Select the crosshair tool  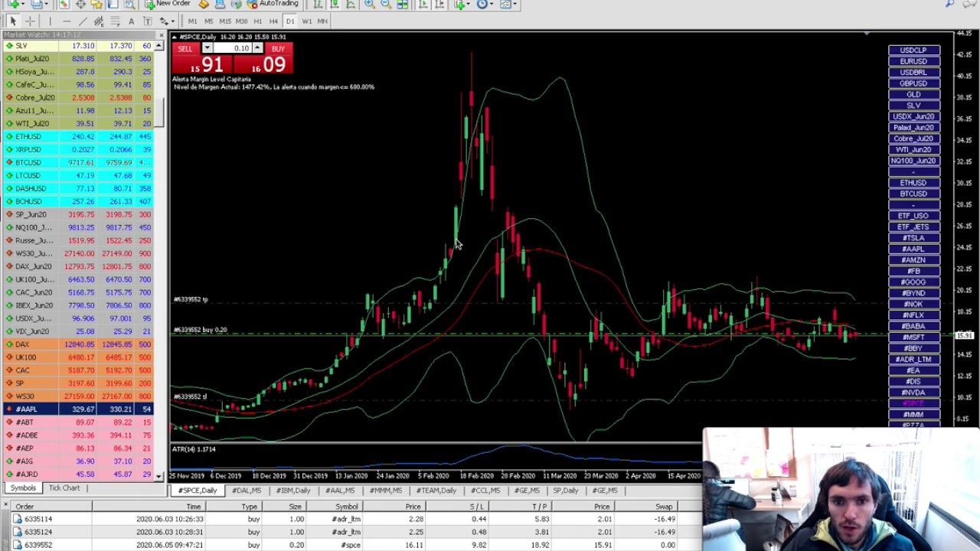pyautogui.click(x=30, y=21)
